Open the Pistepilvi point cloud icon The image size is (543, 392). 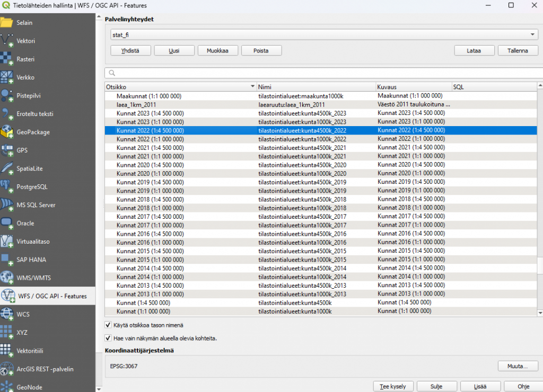[x=6, y=95]
